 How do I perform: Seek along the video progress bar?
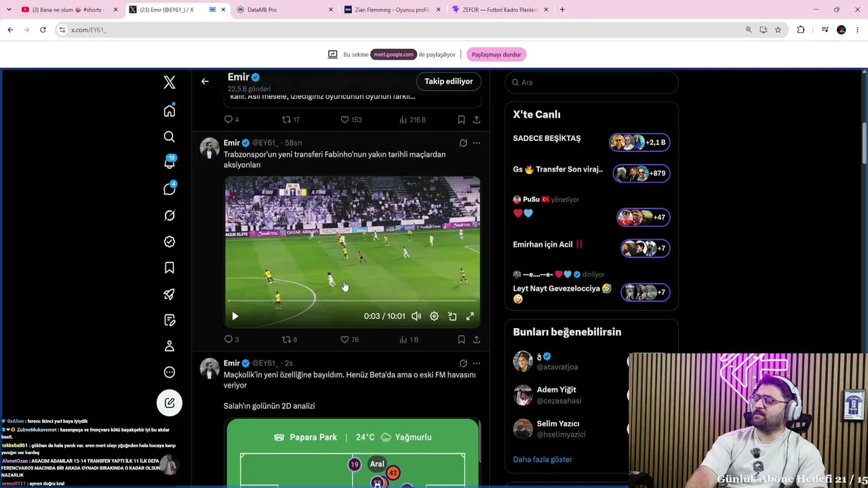(x=353, y=301)
